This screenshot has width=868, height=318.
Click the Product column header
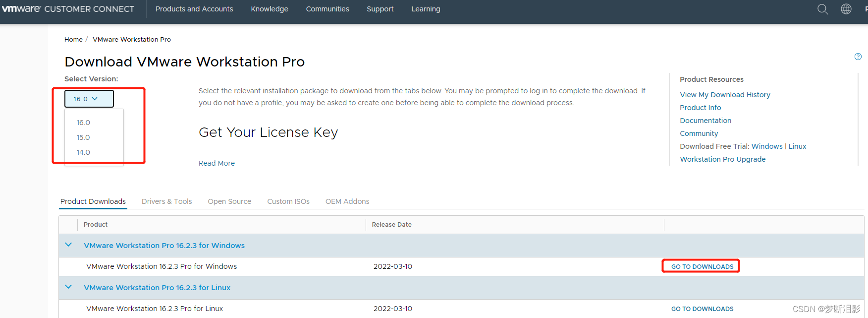[x=96, y=225]
